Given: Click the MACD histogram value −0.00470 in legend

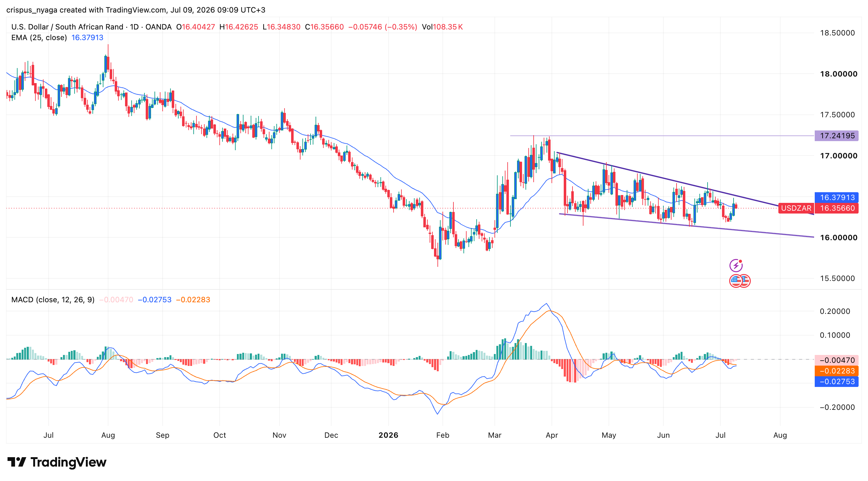Looking at the screenshot, I should (x=116, y=300).
